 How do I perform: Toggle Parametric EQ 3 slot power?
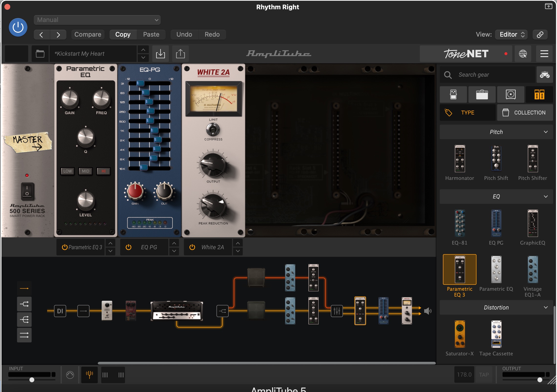(65, 247)
